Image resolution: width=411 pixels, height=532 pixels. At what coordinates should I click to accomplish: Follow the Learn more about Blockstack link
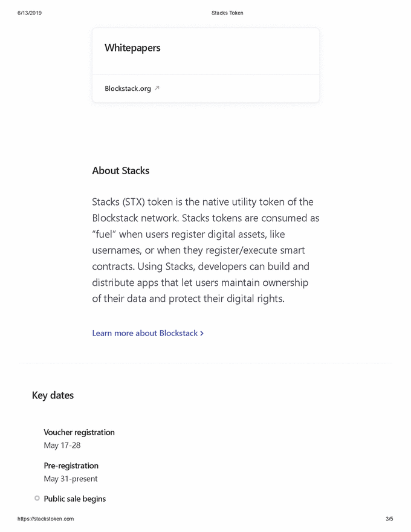pos(145,333)
